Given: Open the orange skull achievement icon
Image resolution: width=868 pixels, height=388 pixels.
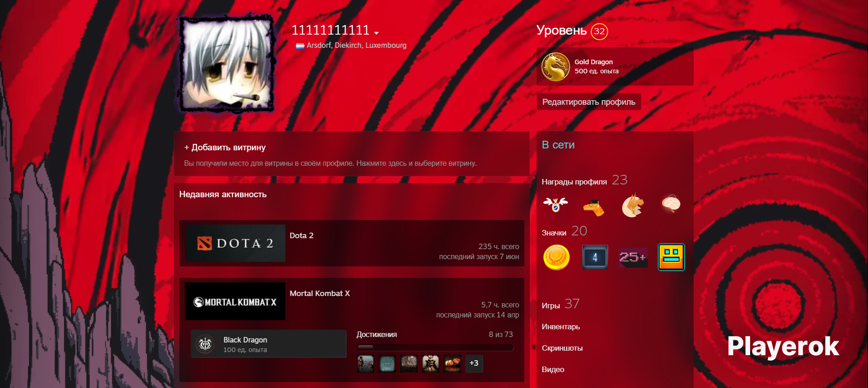Looking at the screenshot, I should click(452, 363).
